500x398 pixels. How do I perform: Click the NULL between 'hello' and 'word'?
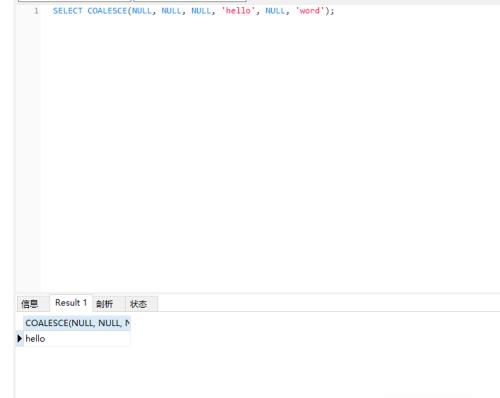pyautogui.click(x=275, y=11)
